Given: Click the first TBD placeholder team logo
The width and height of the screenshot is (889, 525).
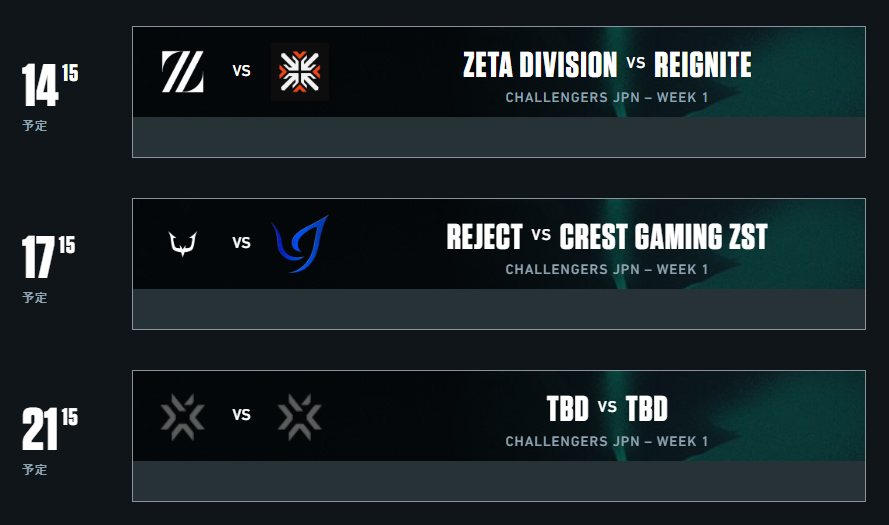Looking at the screenshot, I should [x=183, y=417].
